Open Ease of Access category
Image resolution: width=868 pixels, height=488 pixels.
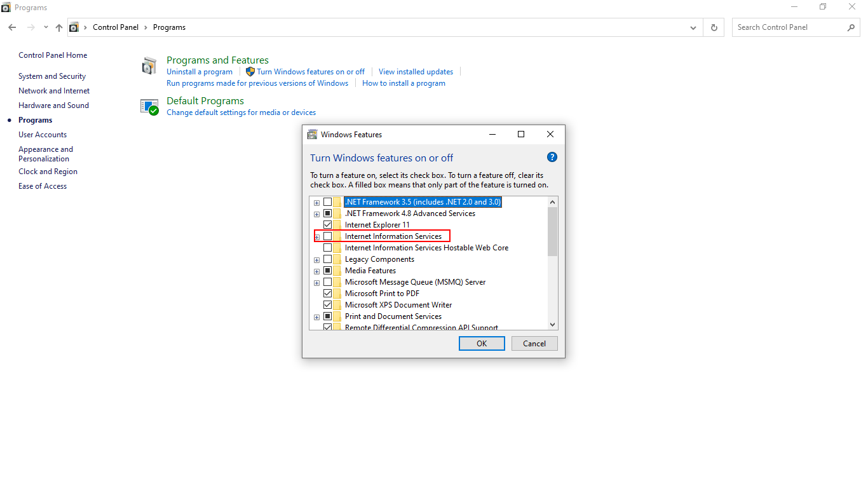(43, 186)
